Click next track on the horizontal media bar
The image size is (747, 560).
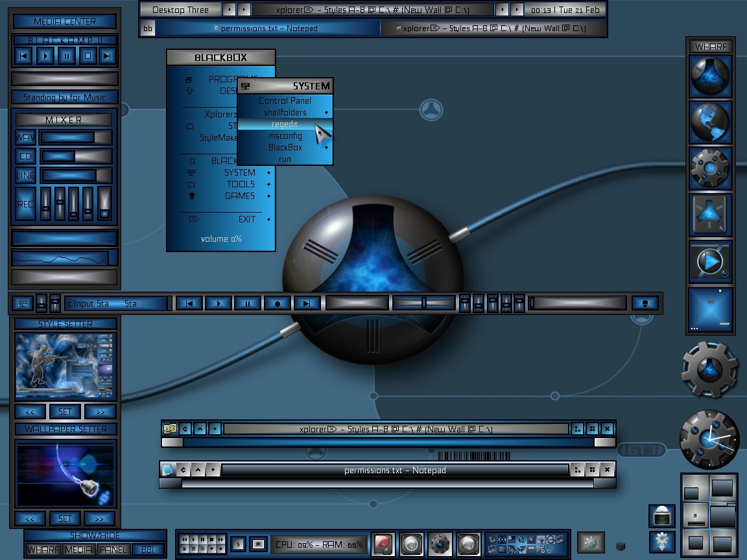click(x=307, y=303)
